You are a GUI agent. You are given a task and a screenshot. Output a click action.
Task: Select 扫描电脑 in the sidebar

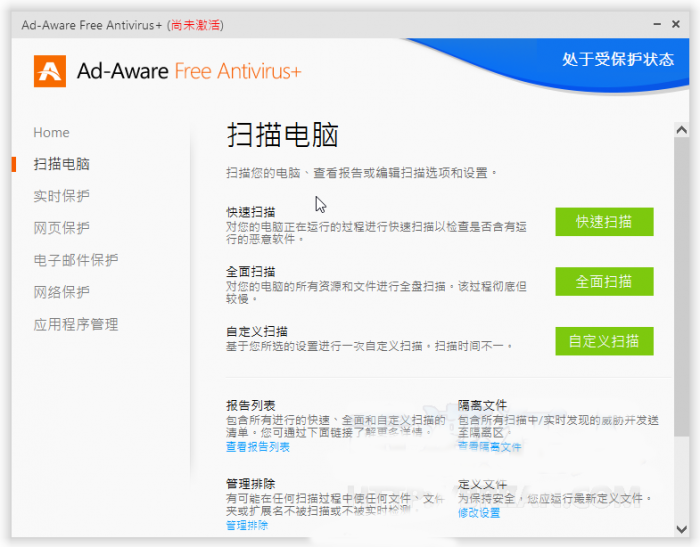(62, 164)
